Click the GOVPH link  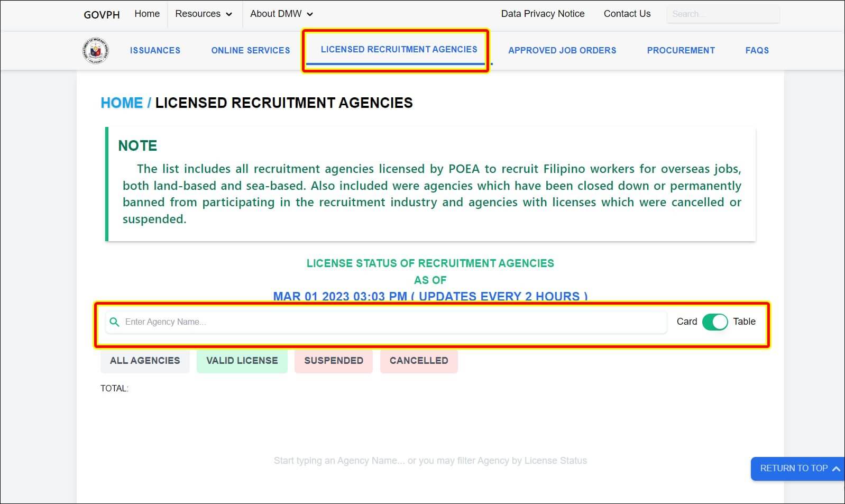pos(102,15)
